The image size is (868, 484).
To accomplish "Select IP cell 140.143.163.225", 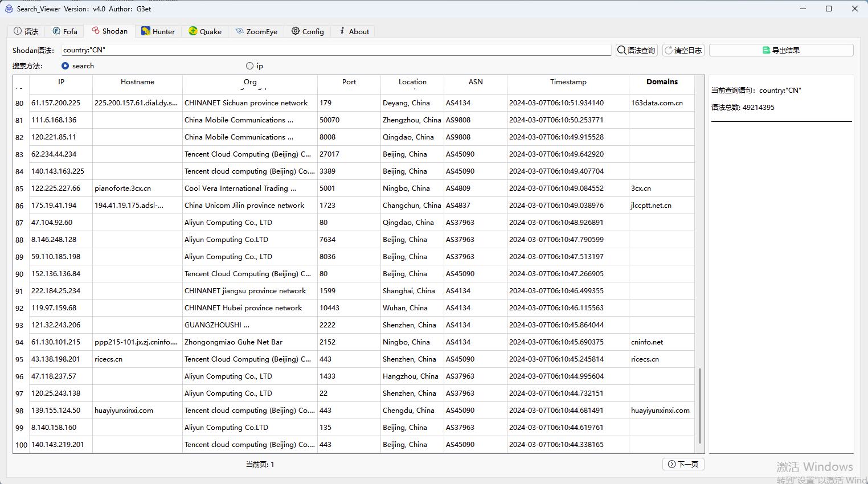I will point(61,171).
